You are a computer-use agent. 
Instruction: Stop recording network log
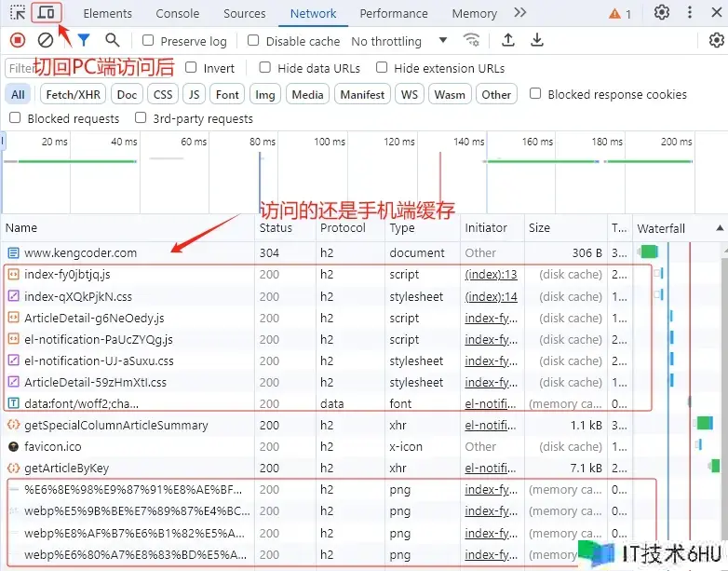[17, 40]
